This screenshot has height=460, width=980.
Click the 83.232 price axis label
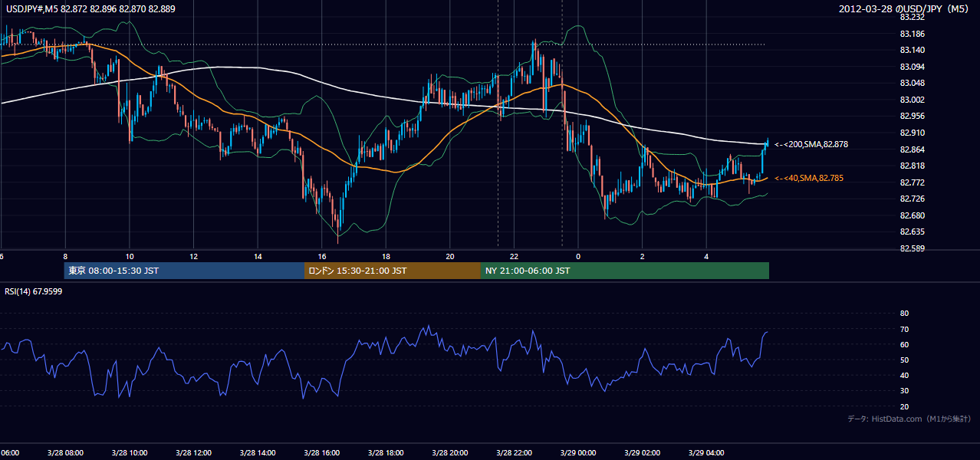click(x=912, y=17)
